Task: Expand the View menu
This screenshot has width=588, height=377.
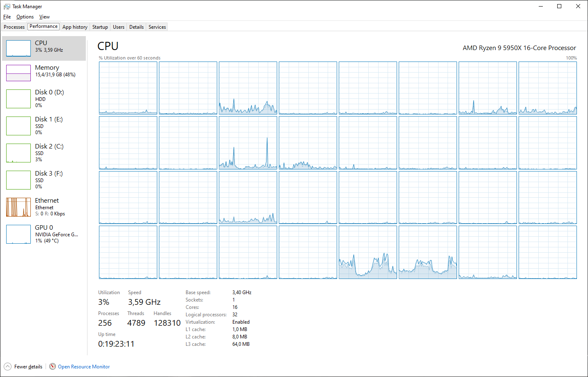Action: coord(44,17)
